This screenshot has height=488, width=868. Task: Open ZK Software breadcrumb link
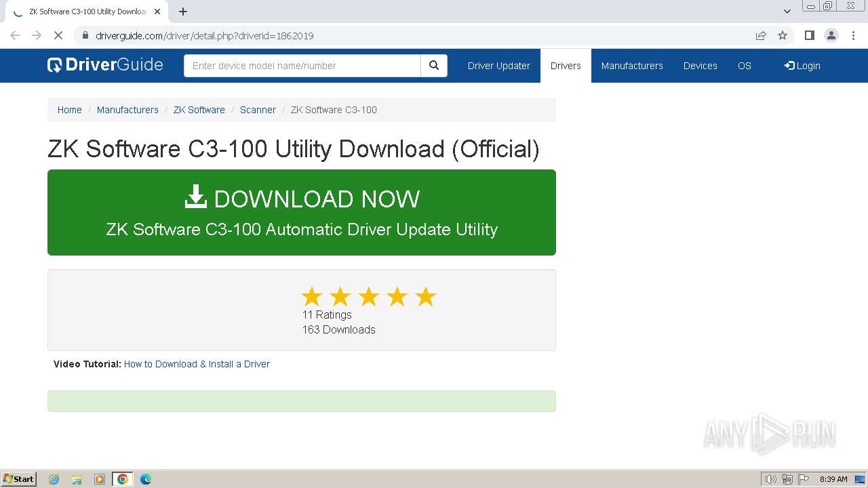(x=199, y=110)
